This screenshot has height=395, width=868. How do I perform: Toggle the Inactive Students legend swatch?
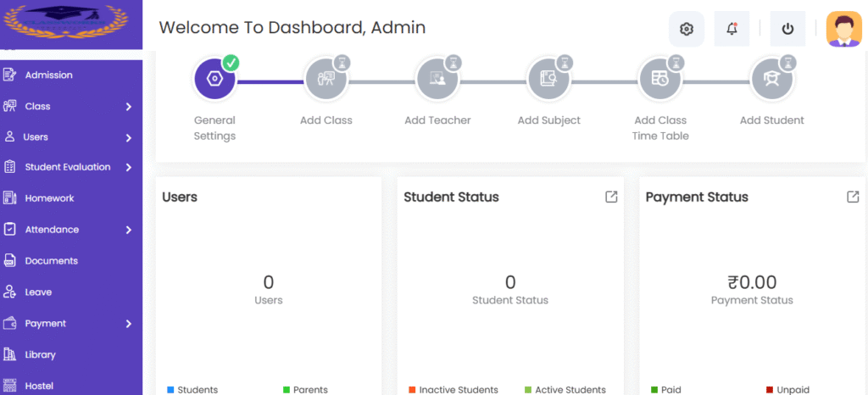click(413, 390)
